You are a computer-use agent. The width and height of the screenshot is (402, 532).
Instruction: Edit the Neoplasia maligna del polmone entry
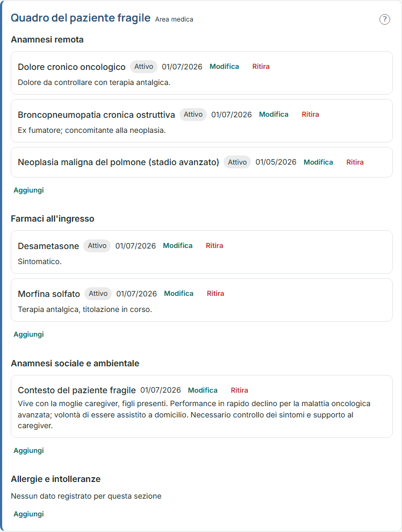click(318, 162)
